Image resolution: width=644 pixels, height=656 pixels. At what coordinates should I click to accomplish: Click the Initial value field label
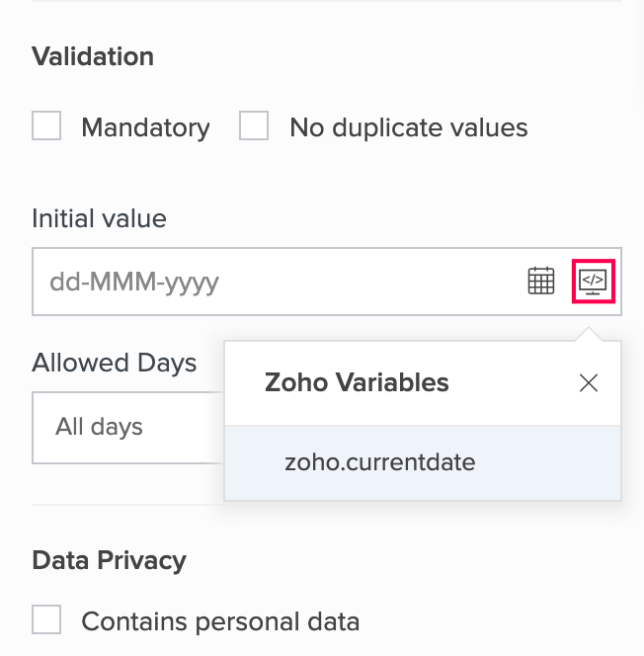coord(99,218)
